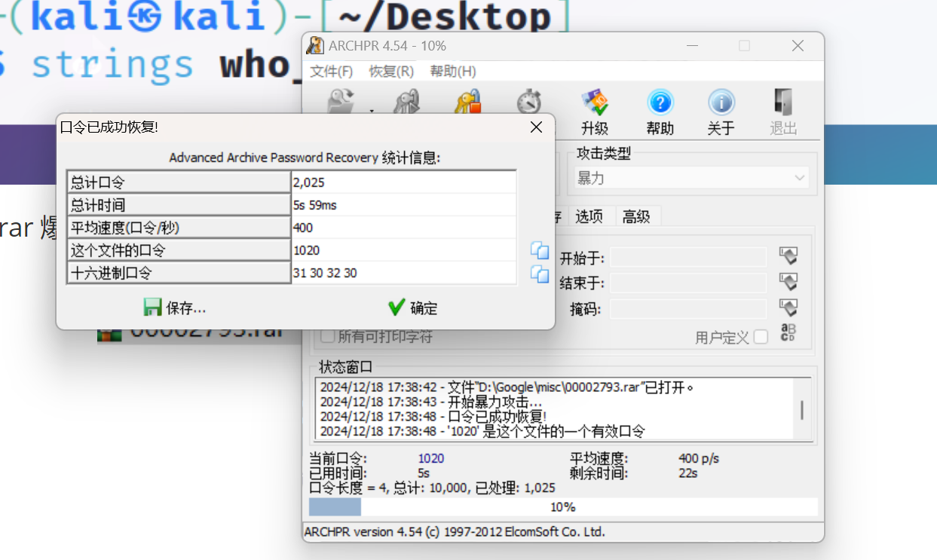Click the Start recovery keys icon
The height and width of the screenshot is (560, 937).
pyautogui.click(x=407, y=101)
